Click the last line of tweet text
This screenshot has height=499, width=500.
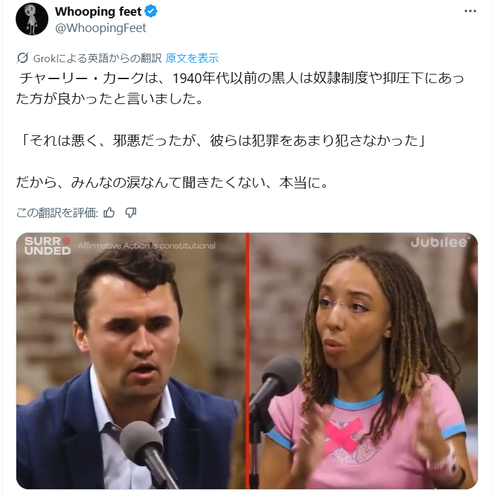(173, 182)
